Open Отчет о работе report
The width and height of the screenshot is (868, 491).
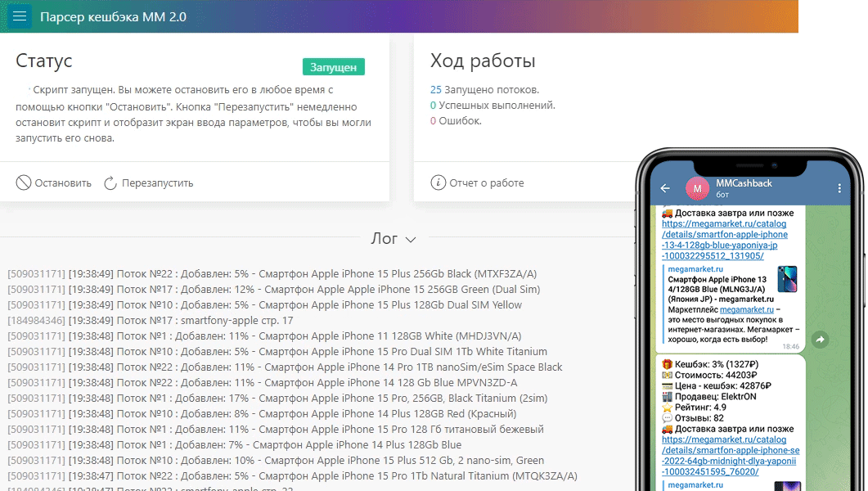click(x=477, y=182)
